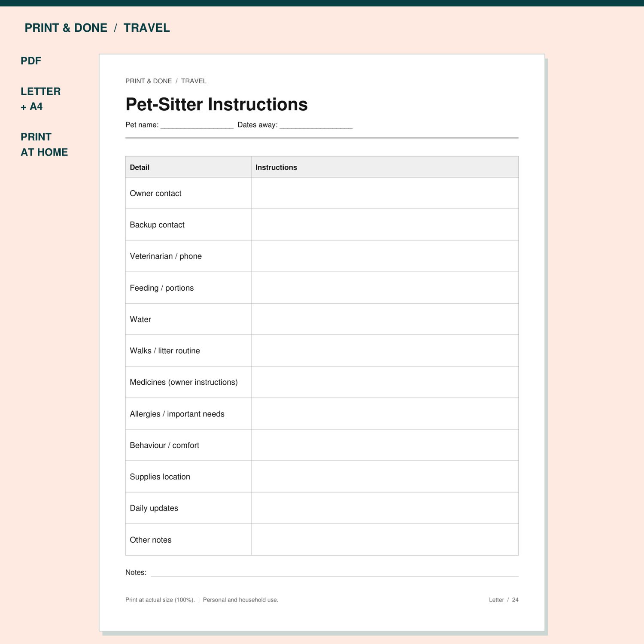Select the "Backup contact" row label
Image resolution: width=644 pixels, height=644 pixels.
pyautogui.click(x=157, y=225)
